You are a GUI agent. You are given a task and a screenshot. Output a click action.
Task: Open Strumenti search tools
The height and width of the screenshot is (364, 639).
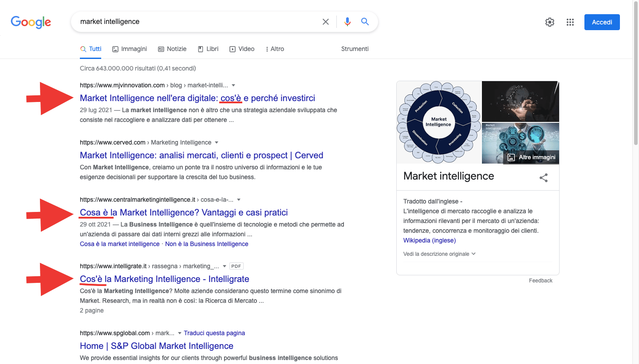(355, 49)
